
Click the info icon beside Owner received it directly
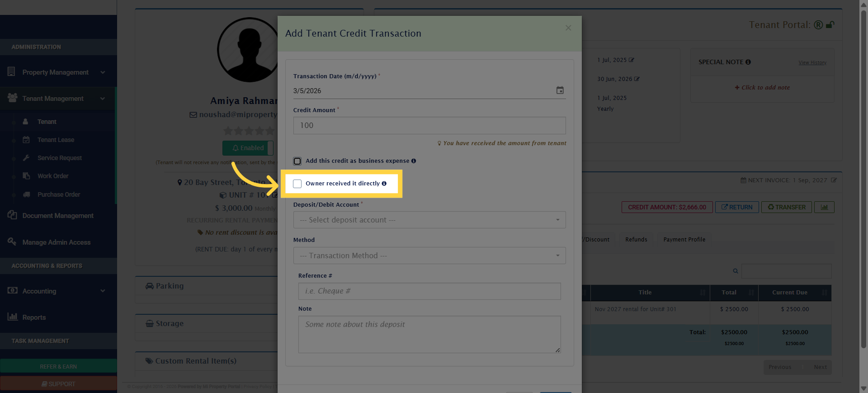(384, 184)
